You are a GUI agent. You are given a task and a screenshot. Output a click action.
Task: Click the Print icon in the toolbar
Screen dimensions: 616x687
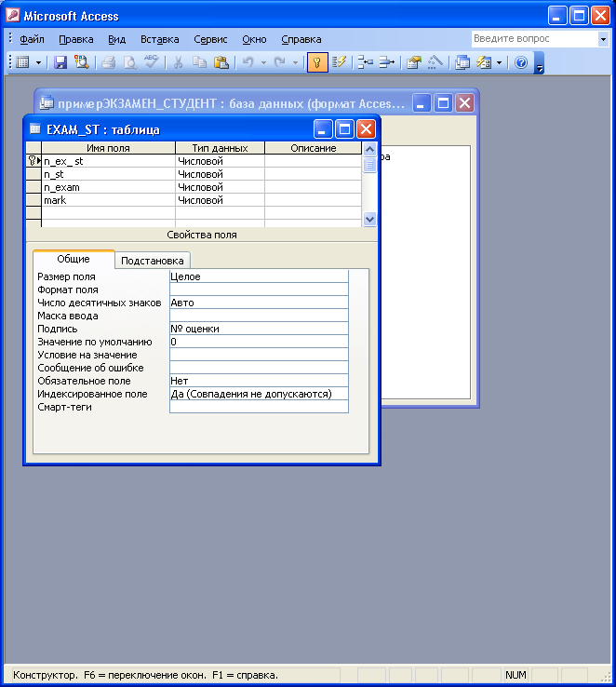[108, 62]
